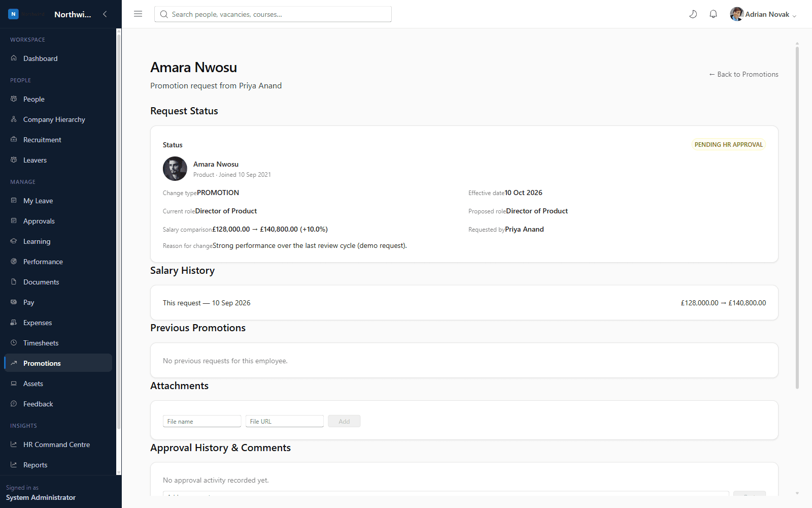Toggle dark mode moon icon

[693, 14]
